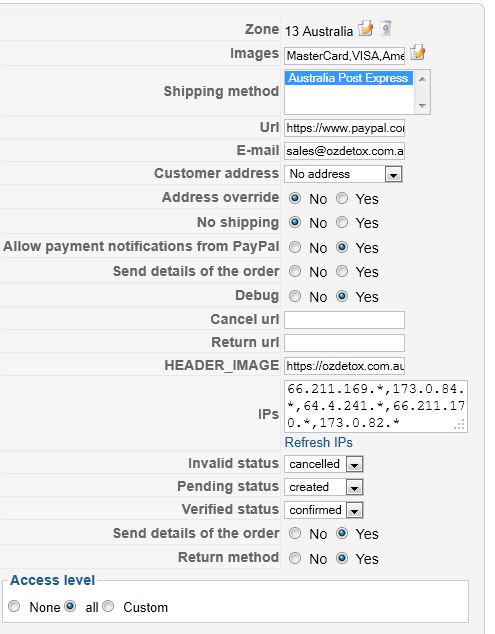Select None access level radio
Screen dimensions: 495x634
pyautogui.click(x=15, y=607)
